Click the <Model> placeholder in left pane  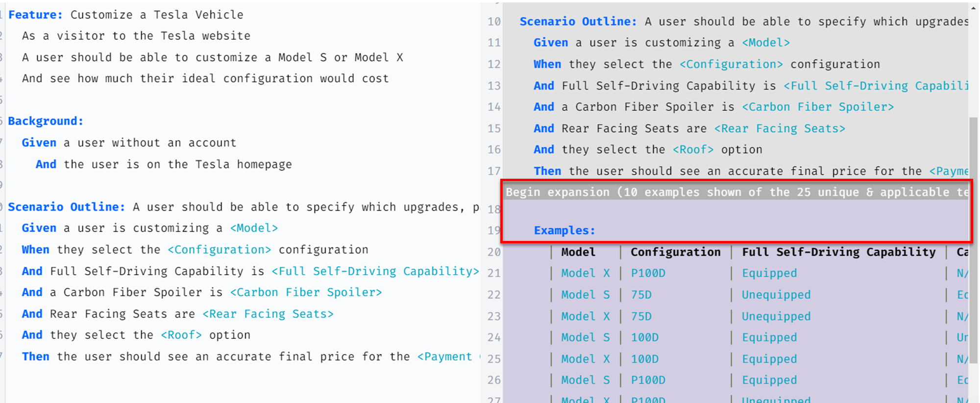pos(254,228)
